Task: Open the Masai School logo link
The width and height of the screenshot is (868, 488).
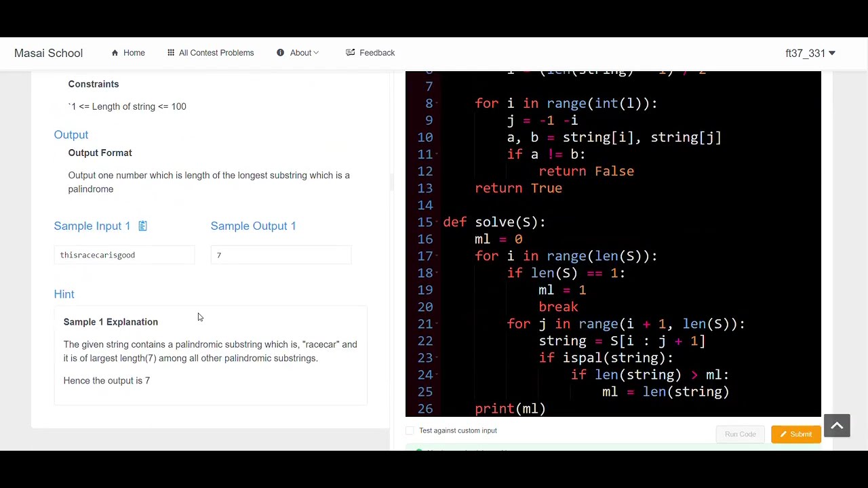Action: point(48,53)
